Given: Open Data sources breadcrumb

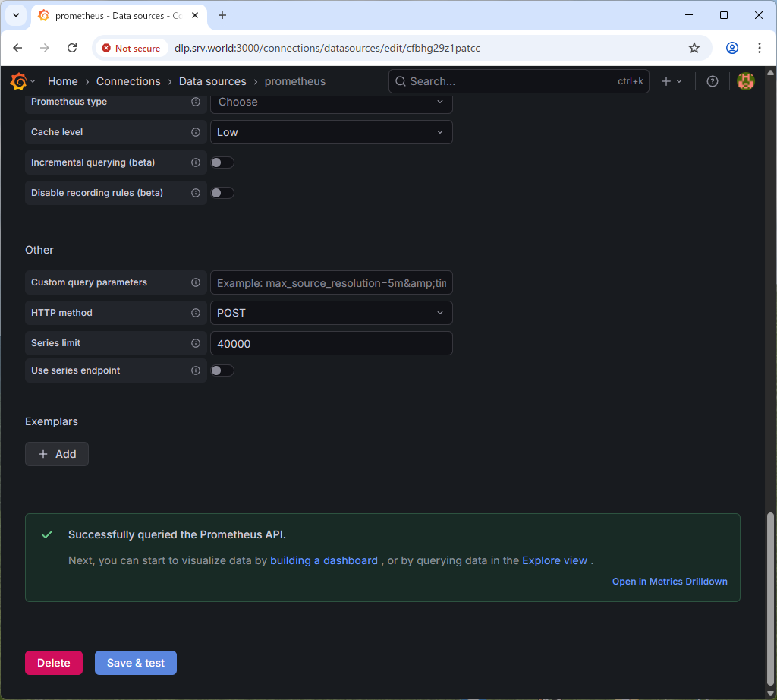Looking at the screenshot, I should (212, 81).
